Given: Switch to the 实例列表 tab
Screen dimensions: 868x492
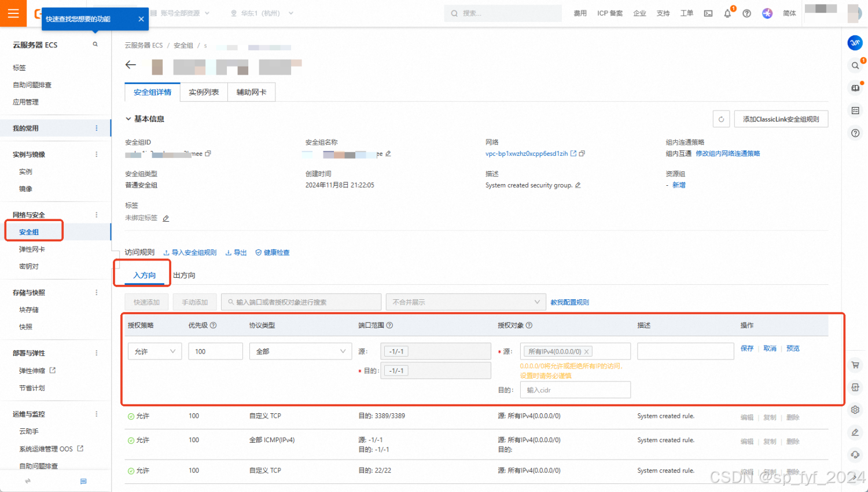Looking at the screenshot, I should click(x=203, y=92).
